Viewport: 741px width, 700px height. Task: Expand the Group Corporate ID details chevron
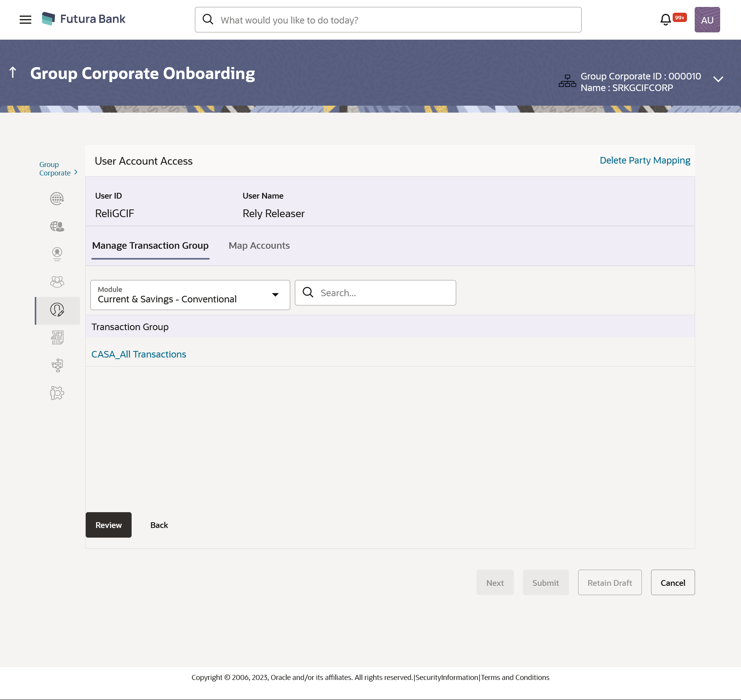click(718, 79)
